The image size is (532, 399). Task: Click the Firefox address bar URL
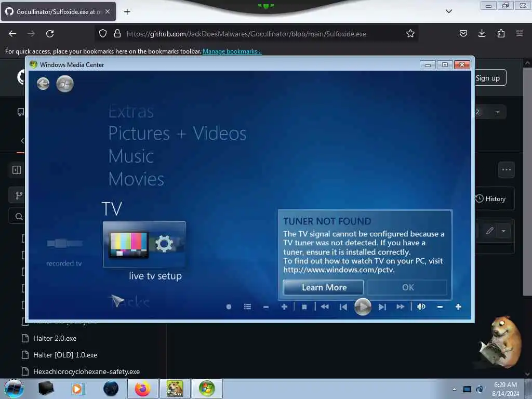[x=246, y=34]
